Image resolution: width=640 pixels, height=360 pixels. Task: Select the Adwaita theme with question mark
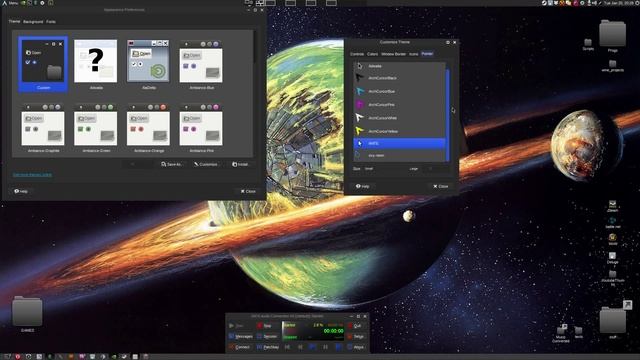[x=96, y=64]
